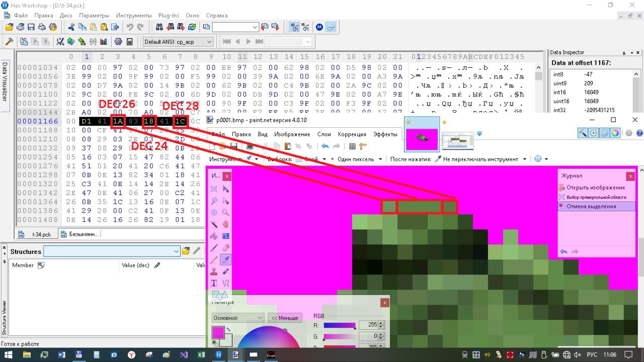Select Rectangle Select tool in paint.net
The image size is (644, 362).
pos(214,189)
